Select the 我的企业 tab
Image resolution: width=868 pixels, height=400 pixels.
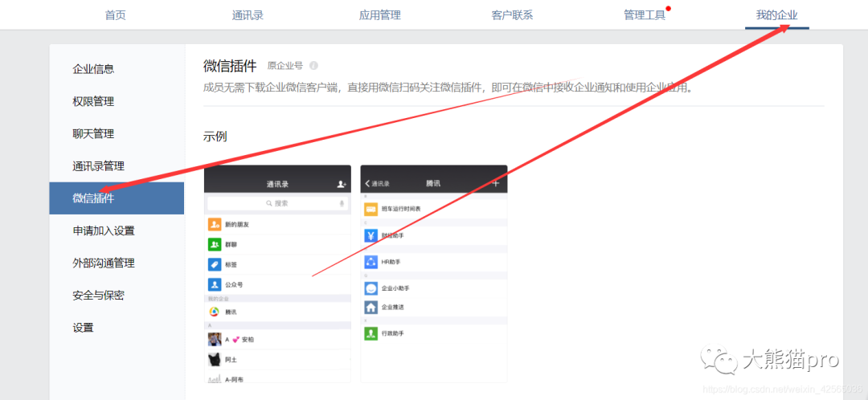coord(776,15)
